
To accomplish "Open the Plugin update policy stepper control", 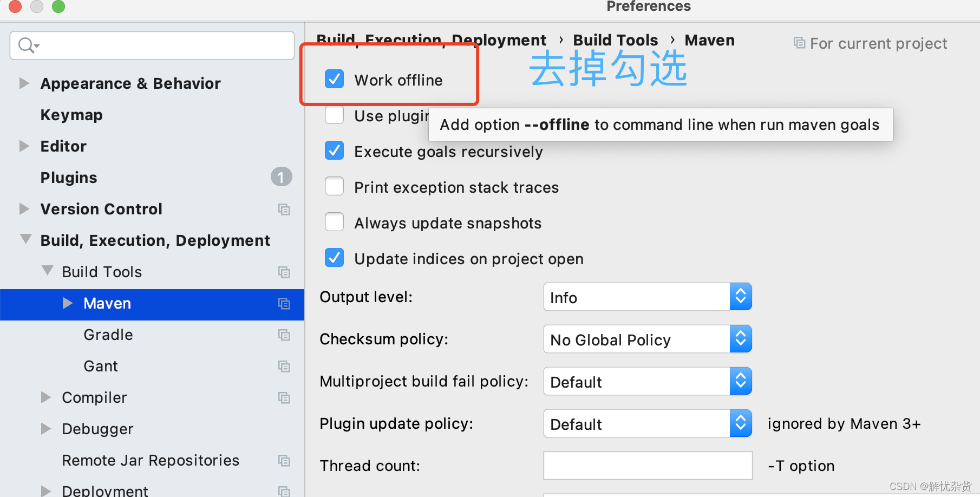I will click(741, 423).
